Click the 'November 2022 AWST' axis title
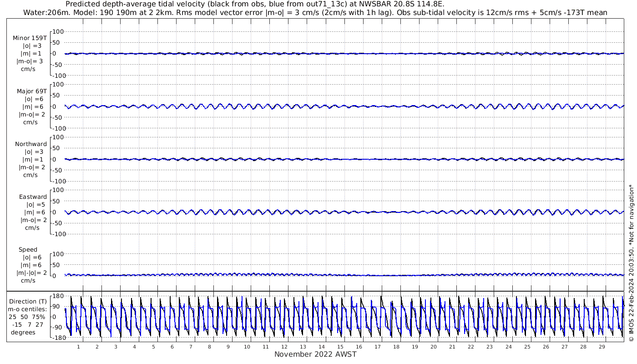 (x=315, y=354)
